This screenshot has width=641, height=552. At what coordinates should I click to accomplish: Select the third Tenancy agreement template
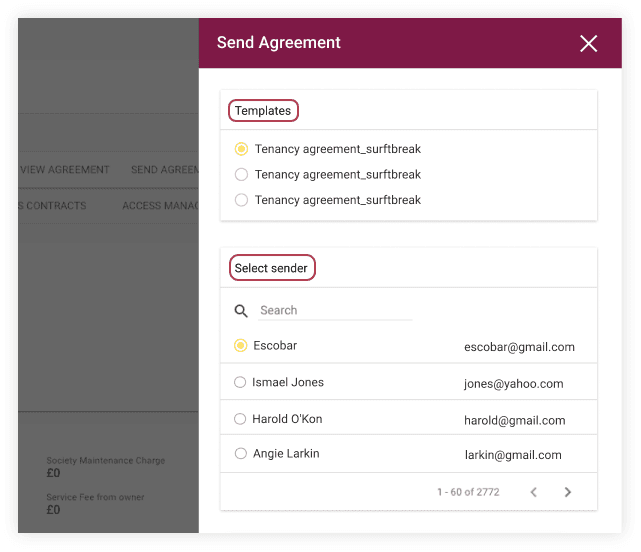tap(241, 200)
